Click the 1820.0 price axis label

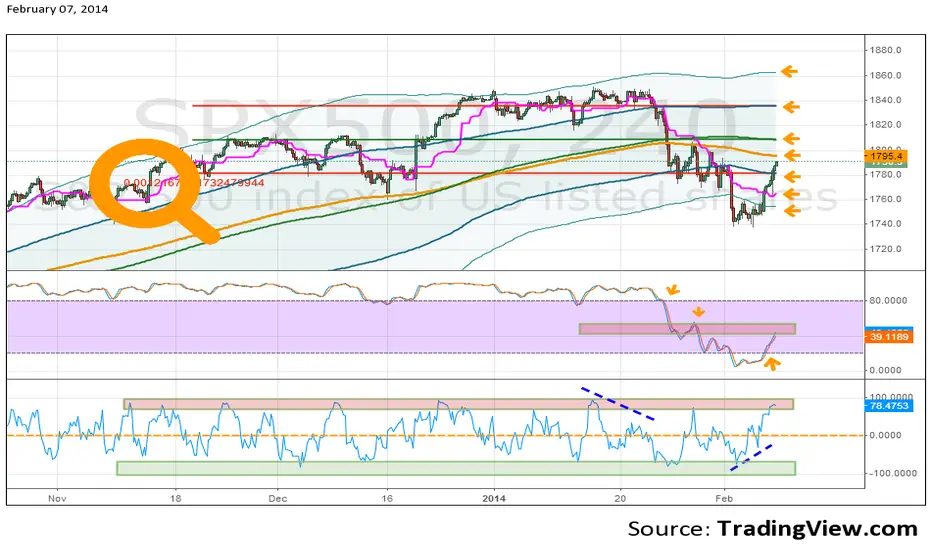click(x=886, y=125)
